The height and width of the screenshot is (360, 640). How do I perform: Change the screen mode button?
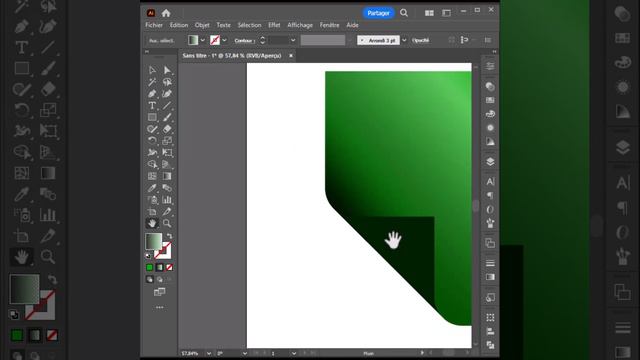point(160,292)
